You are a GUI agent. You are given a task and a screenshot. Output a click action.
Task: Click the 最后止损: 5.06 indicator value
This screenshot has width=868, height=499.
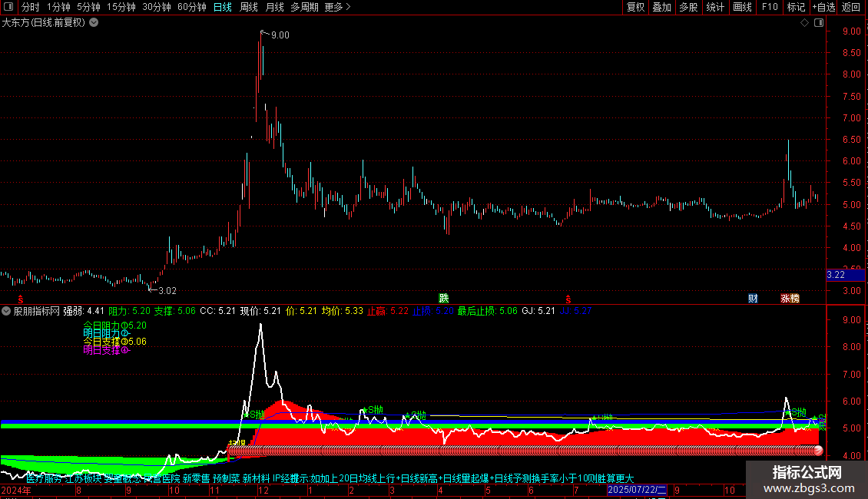pyautogui.click(x=487, y=312)
